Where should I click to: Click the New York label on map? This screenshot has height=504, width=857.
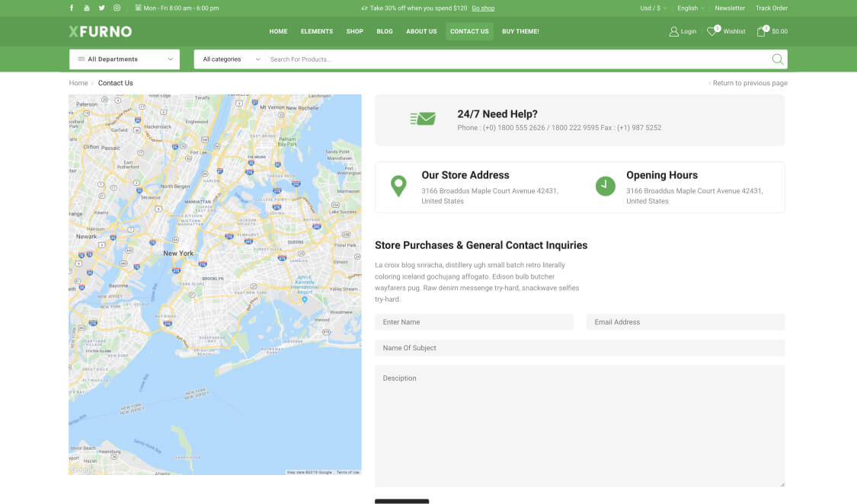tap(178, 254)
